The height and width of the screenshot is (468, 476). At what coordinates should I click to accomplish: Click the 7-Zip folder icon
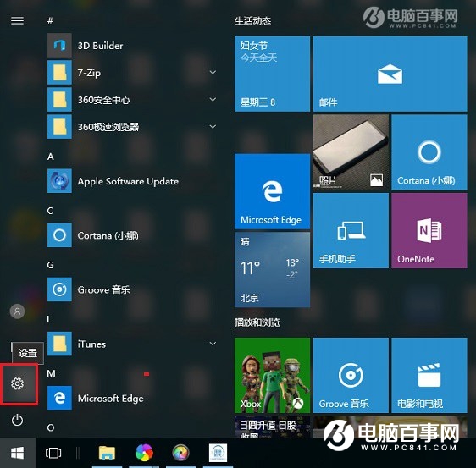(x=59, y=73)
